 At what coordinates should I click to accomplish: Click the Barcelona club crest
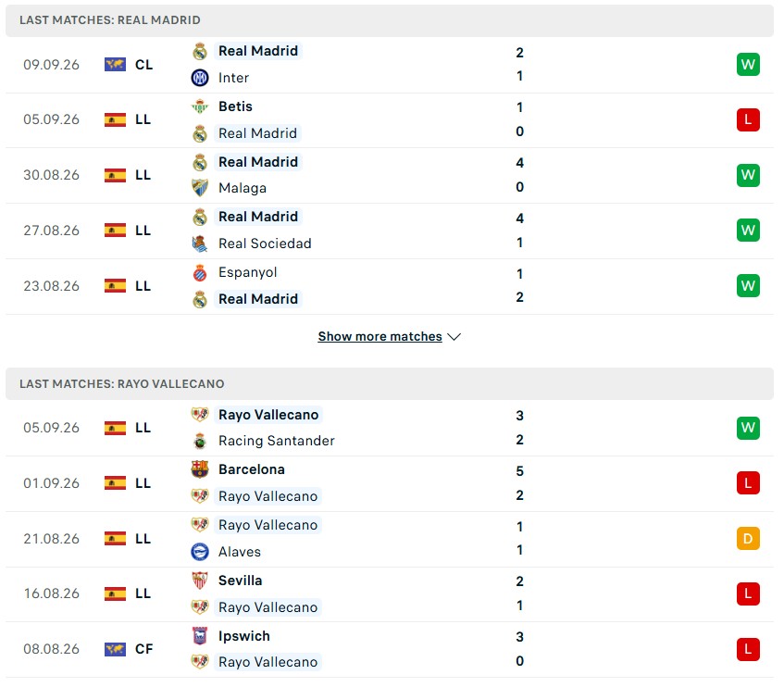pyautogui.click(x=200, y=469)
